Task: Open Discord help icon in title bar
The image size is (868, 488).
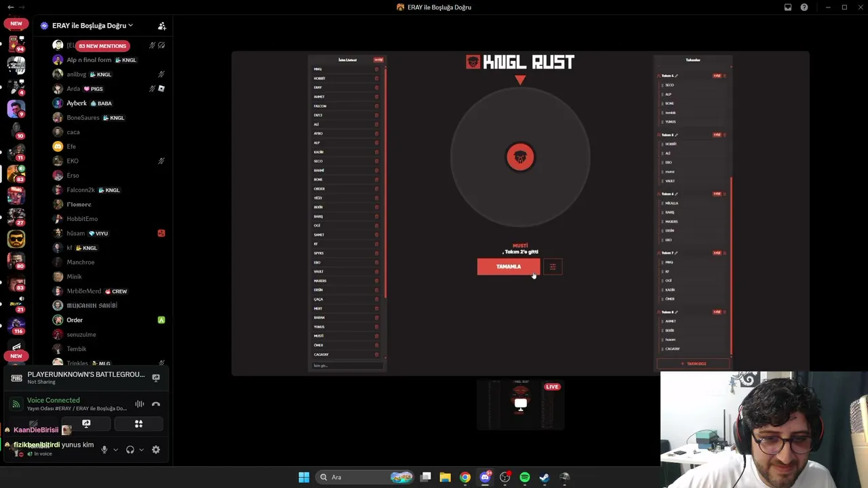Action: click(x=804, y=7)
